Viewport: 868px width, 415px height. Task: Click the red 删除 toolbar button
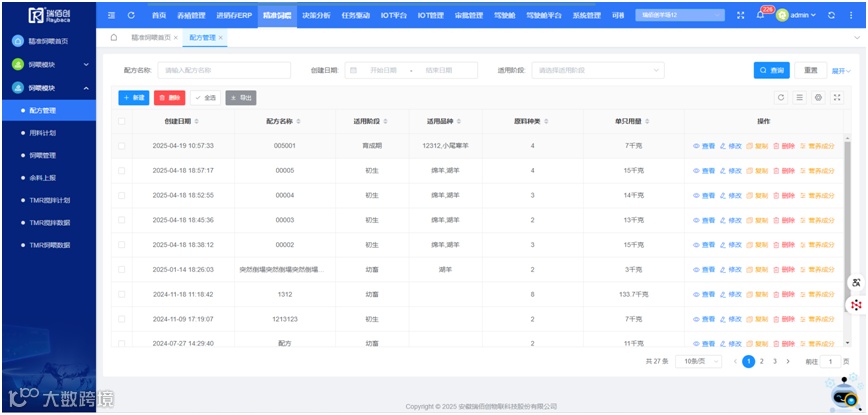[169, 97]
